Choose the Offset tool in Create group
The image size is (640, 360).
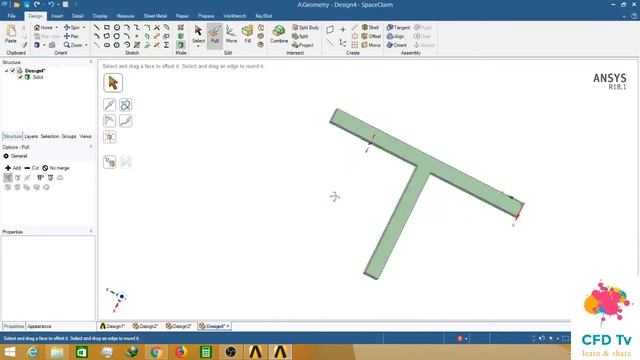click(x=371, y=36)
